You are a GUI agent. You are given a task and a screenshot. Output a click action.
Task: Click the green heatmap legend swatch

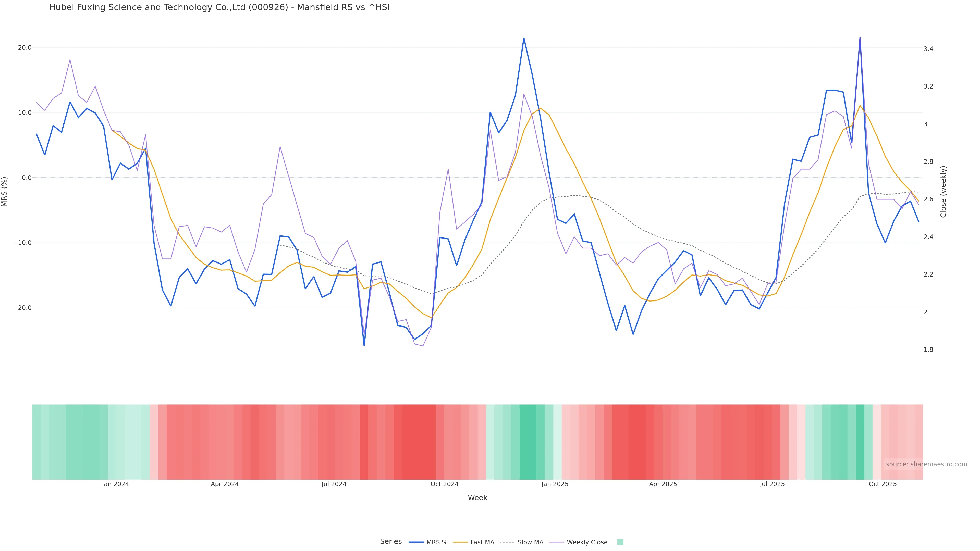click(620, 542)
